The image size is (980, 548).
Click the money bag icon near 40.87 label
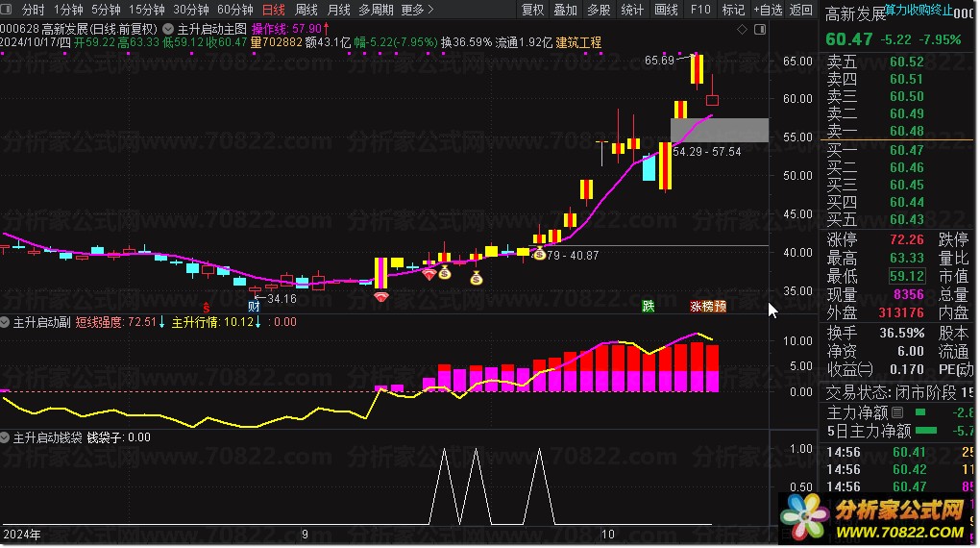[x=539, y=255]
